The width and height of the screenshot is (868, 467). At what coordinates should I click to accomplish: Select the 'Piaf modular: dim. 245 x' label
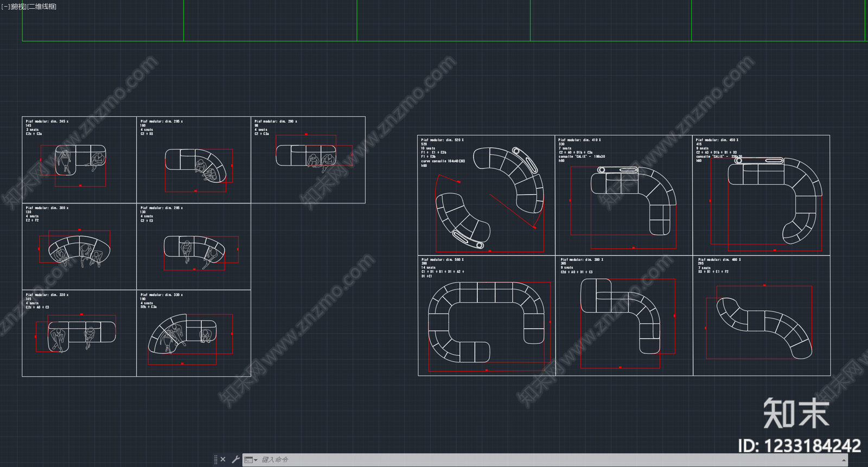(x=47, y=121)
